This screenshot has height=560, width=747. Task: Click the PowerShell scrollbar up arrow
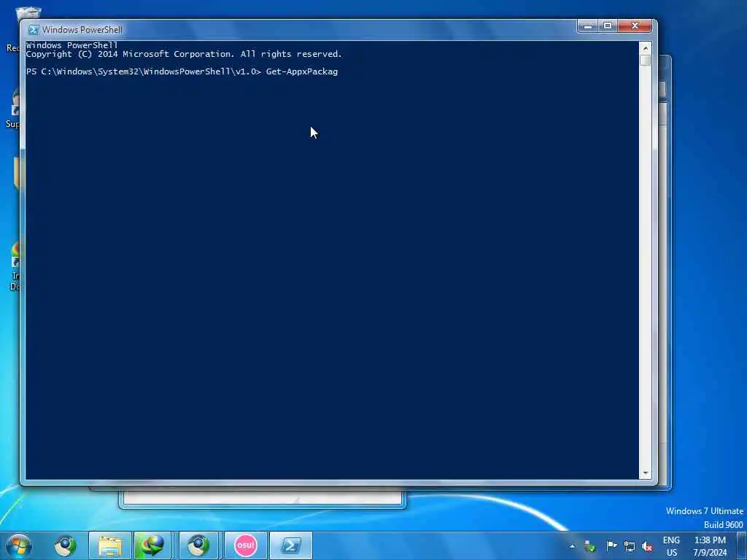coord(646,48)
